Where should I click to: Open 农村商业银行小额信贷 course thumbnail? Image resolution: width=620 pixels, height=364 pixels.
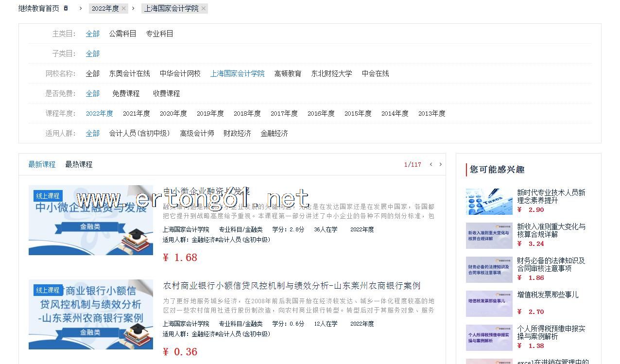click(91, 314)
